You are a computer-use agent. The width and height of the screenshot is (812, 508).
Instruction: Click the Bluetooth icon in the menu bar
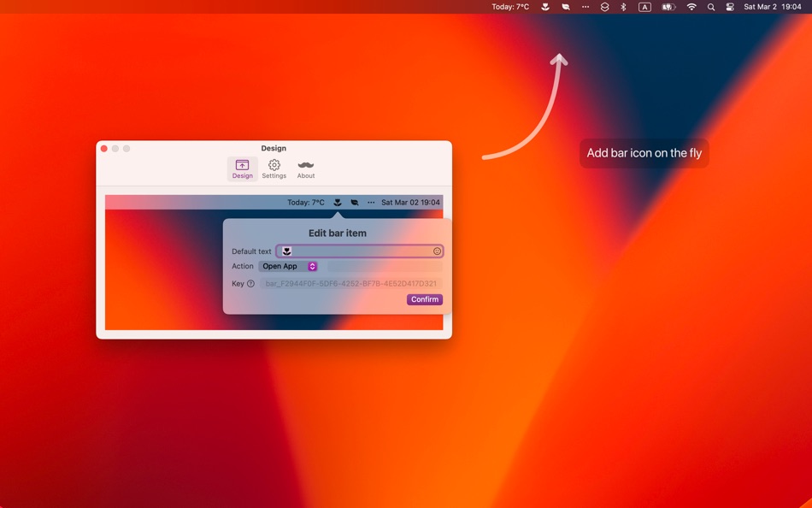point(623,7)
